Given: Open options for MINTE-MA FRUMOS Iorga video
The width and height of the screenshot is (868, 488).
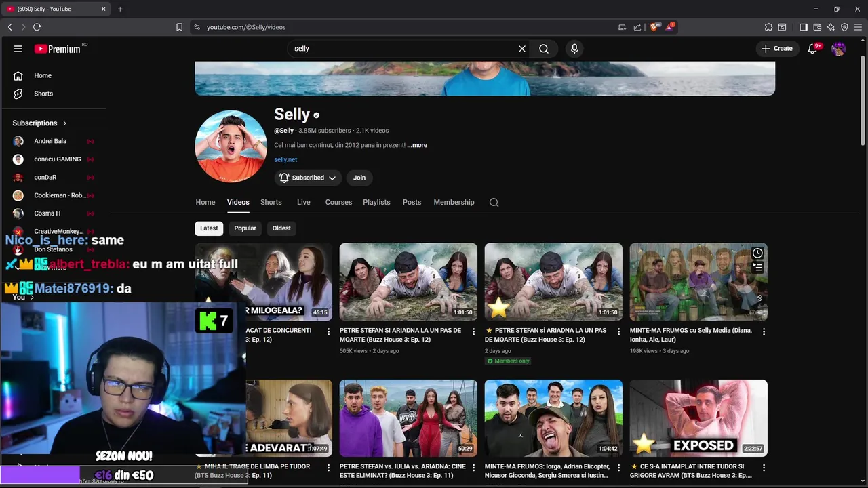Looking at the screenshot, I should coord(619,468).
